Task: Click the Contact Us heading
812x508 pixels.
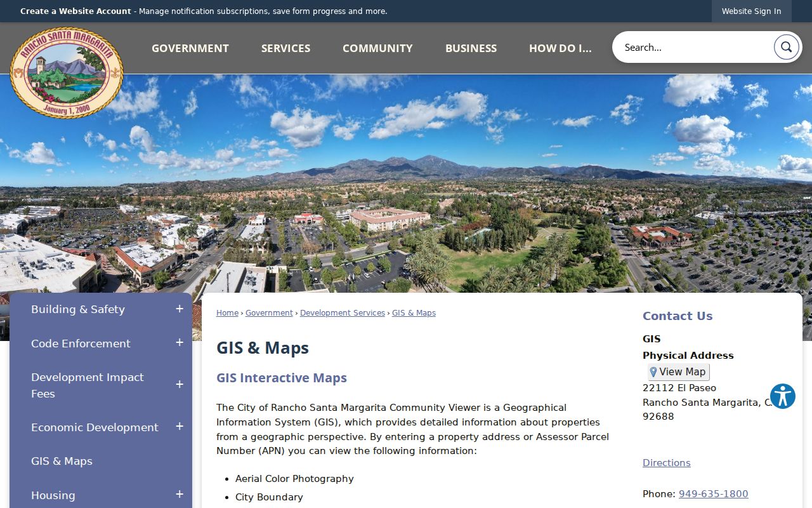Action: pos(678,316)
